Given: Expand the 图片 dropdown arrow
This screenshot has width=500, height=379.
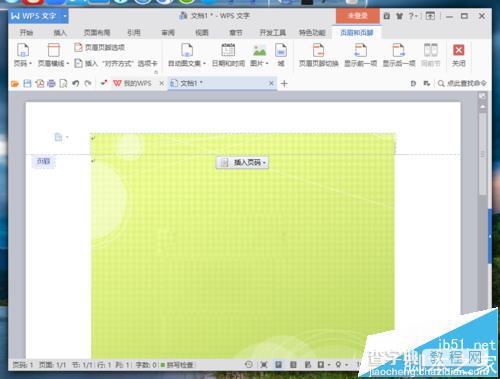Looking at the screenshot, I should point(267,63).
